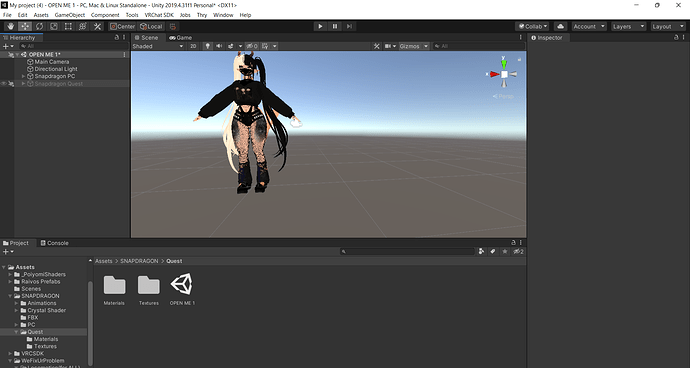Select Main Camera in Hierarchy
Image resolution: width=690 pixels, height=368 pixels.
(52, 62)
